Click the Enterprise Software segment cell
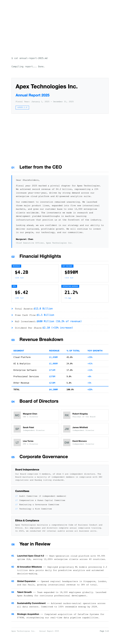This screenshot has width=120, height=644. [25, 370]
